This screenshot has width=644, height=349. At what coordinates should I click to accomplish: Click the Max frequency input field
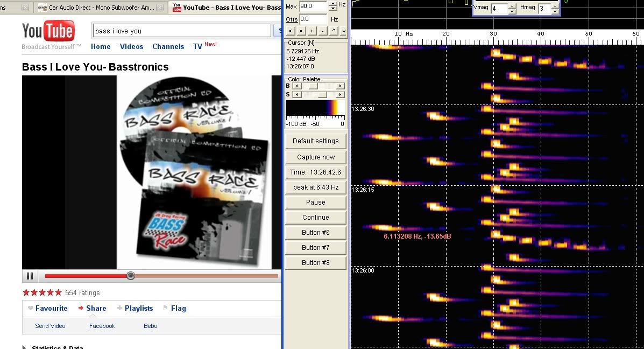(x=313, y=6)
